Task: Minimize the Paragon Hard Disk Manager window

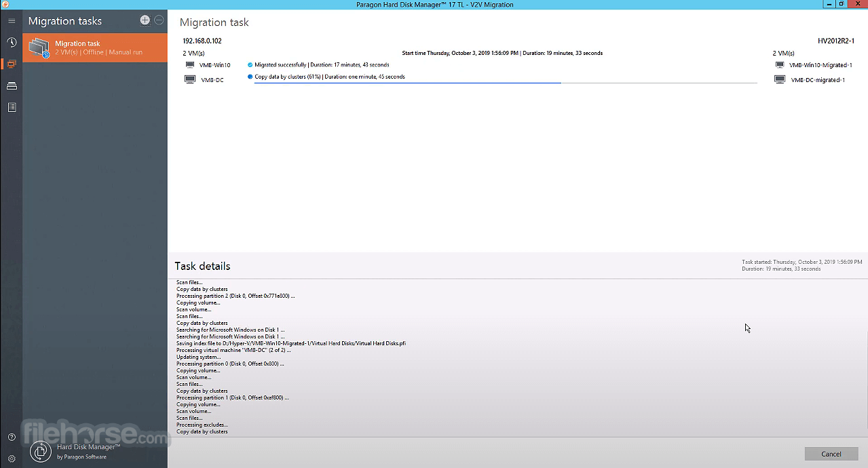Action: point(829,4)
